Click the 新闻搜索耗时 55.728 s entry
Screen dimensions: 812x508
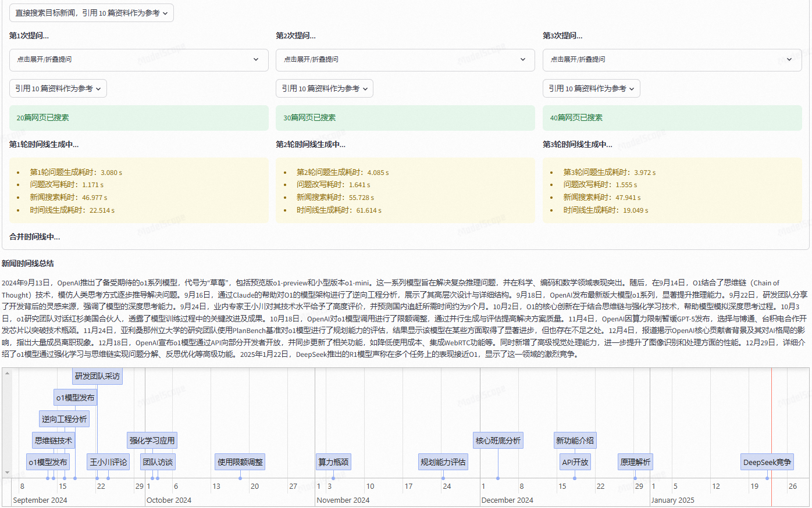pos(335,198)
